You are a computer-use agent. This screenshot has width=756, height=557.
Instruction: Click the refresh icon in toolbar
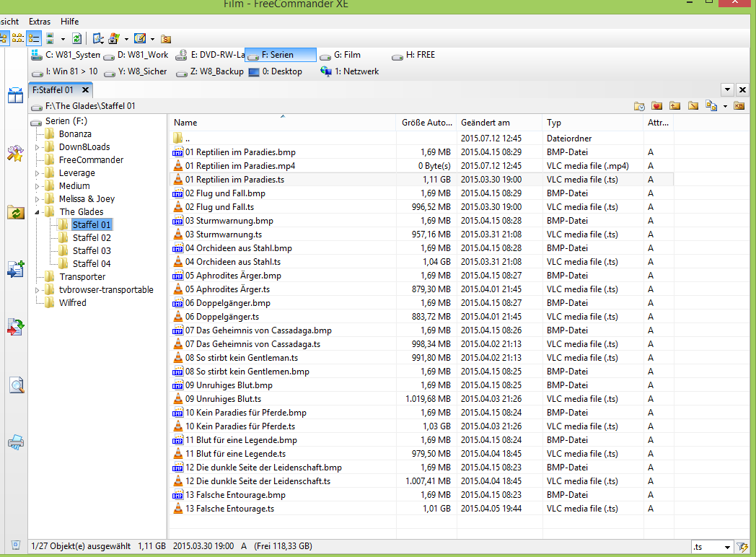point(76,38)
